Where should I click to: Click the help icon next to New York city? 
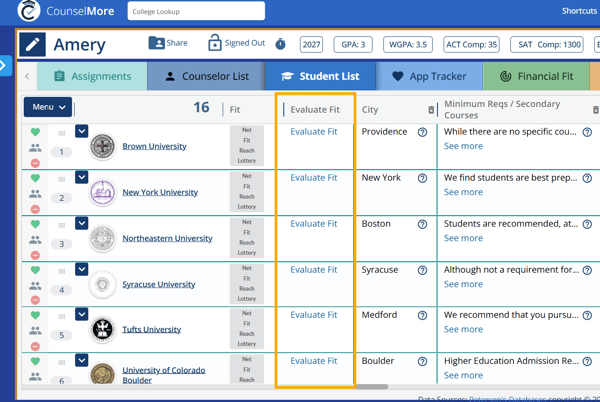(422, 178)
